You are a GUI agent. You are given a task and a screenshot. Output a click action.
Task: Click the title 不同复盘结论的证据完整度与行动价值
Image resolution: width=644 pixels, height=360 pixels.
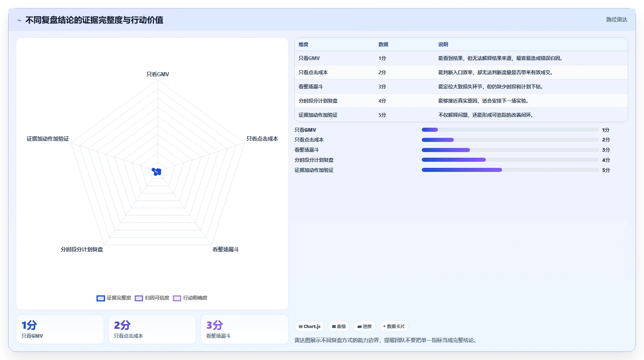94,20
